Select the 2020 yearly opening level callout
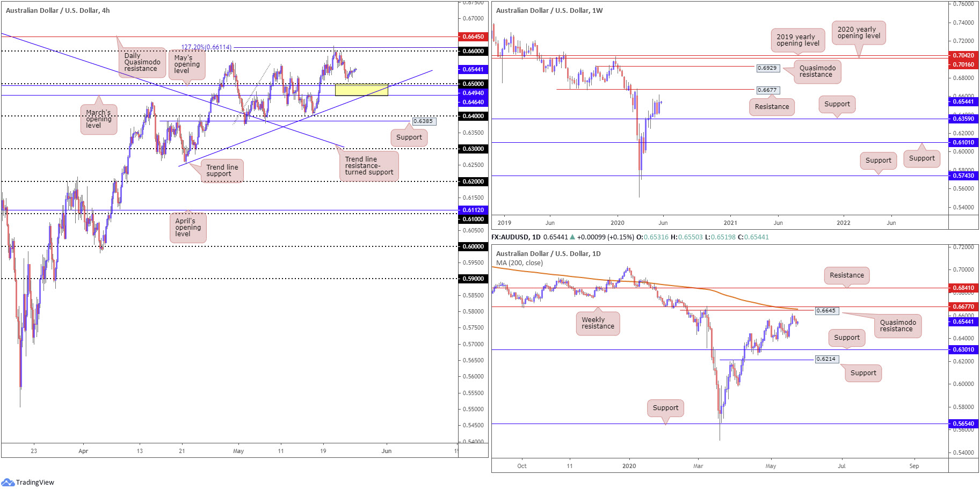 pyautogui.click(x=859, y=33)
